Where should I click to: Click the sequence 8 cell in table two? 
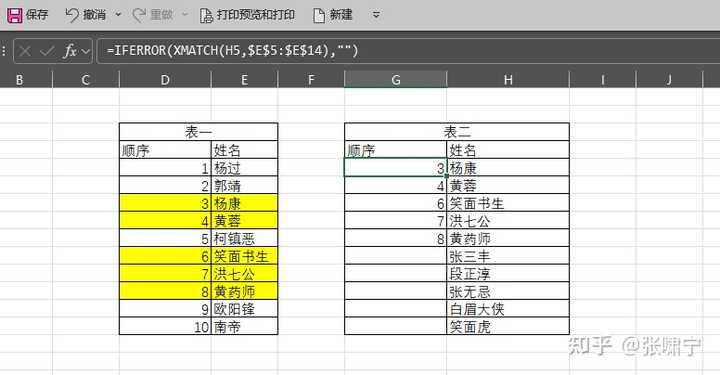396,238
